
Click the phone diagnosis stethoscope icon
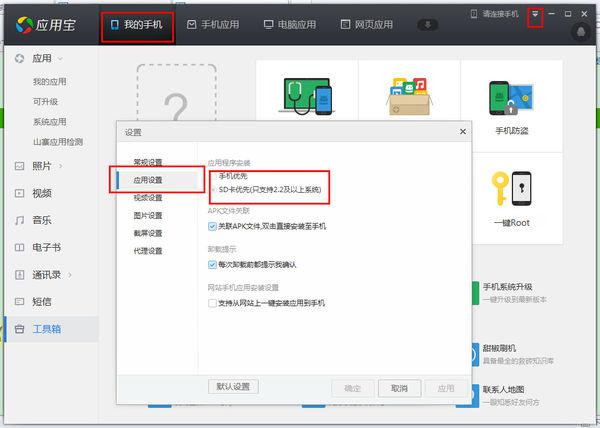307,96
